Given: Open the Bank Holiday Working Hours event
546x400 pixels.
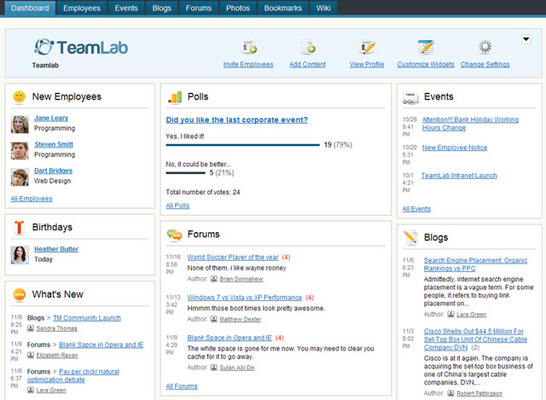Looking at the screenshot, I should coord(470,124).
